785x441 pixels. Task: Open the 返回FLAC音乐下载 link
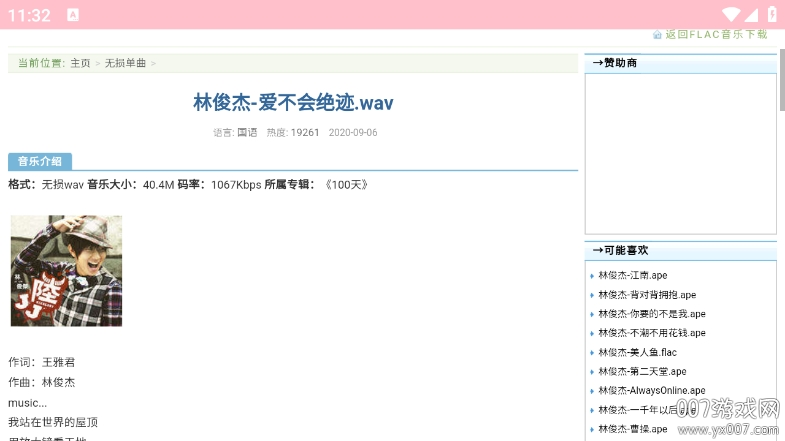click(716, 35)
